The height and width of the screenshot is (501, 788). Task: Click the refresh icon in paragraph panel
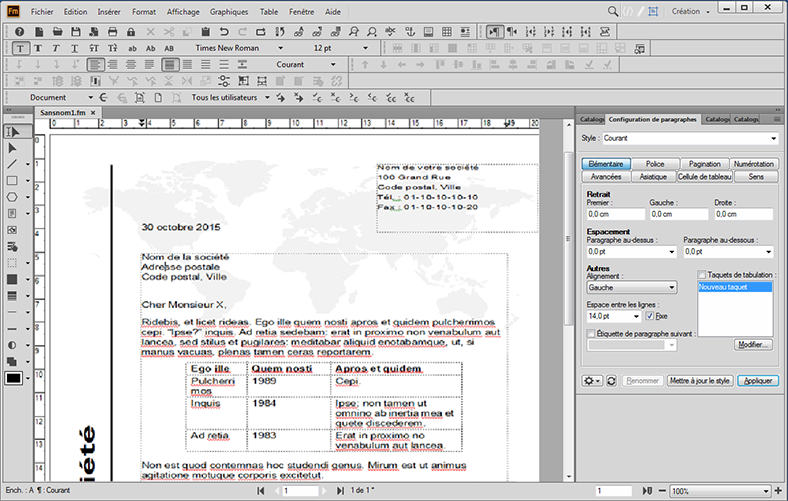pyautogui.click(x=611, y=381)
